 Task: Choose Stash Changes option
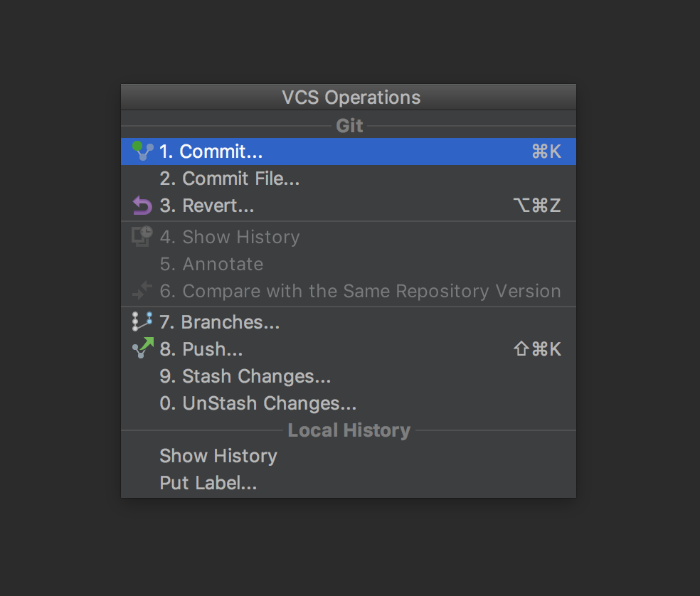(245, 376)
